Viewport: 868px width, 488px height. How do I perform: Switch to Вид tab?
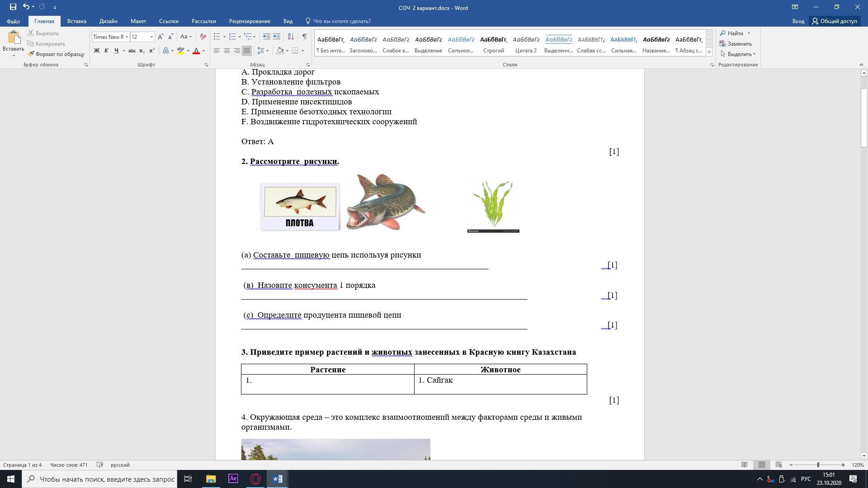tap(288, 21)
